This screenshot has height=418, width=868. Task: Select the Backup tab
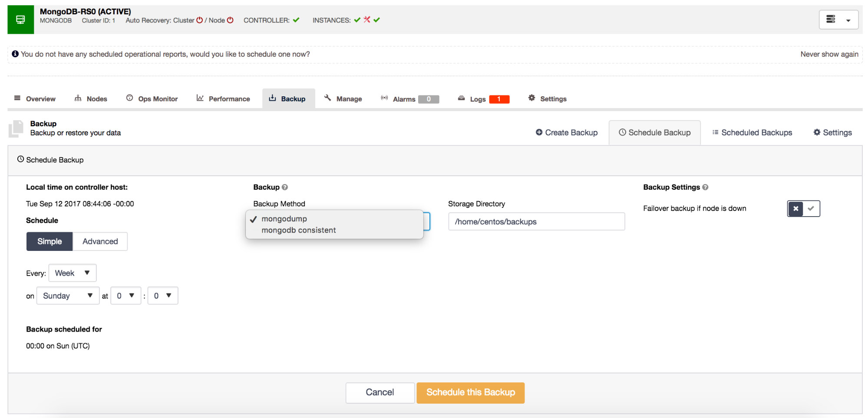pyautogui.click(x=288, y=99)
